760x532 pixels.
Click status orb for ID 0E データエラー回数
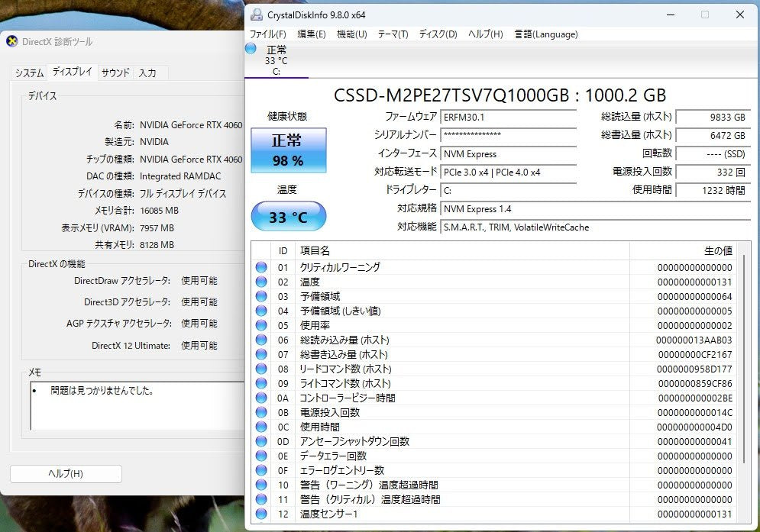(261, 456)
